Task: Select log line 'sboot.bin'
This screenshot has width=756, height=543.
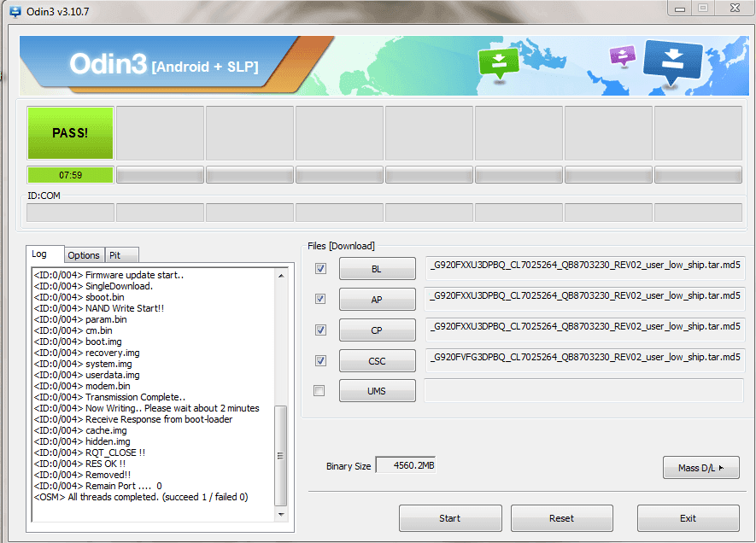Action: click(79, 297)
